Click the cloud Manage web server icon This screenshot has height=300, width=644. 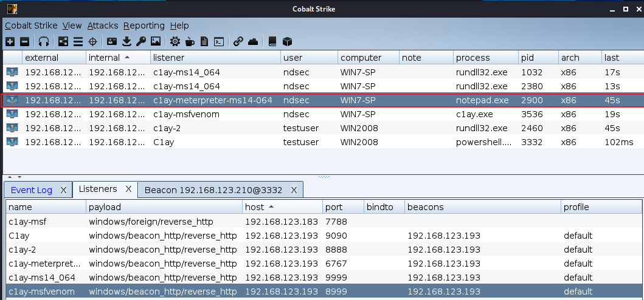[253, 41]
